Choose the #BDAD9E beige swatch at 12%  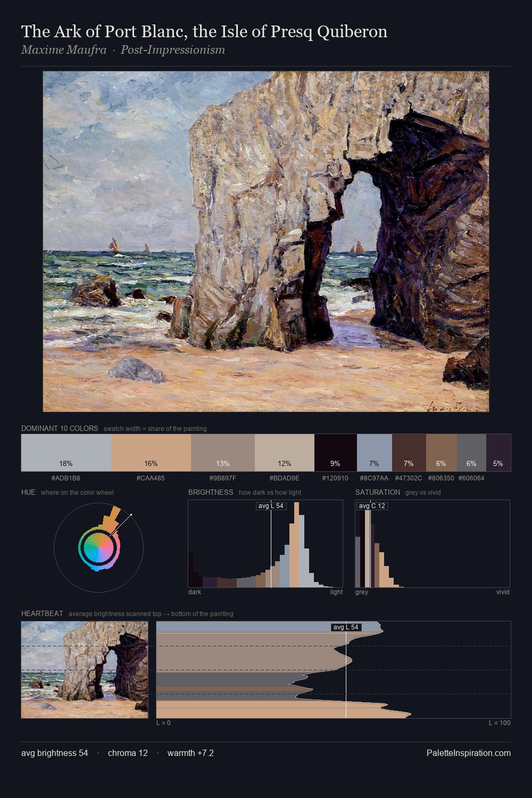point(285,453)
